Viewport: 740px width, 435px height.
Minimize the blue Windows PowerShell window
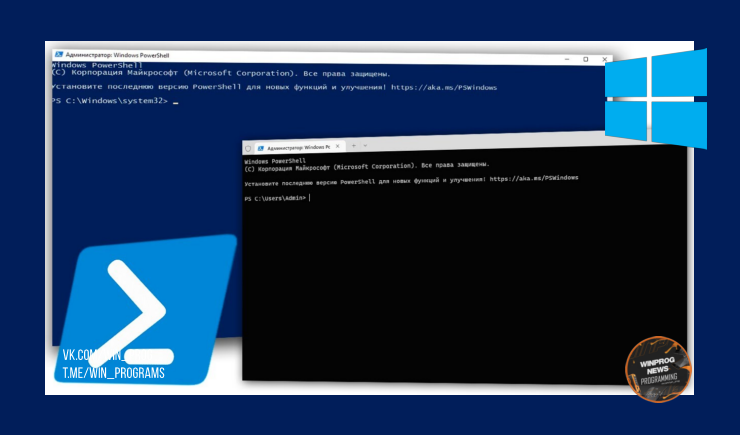coord(567,59)
